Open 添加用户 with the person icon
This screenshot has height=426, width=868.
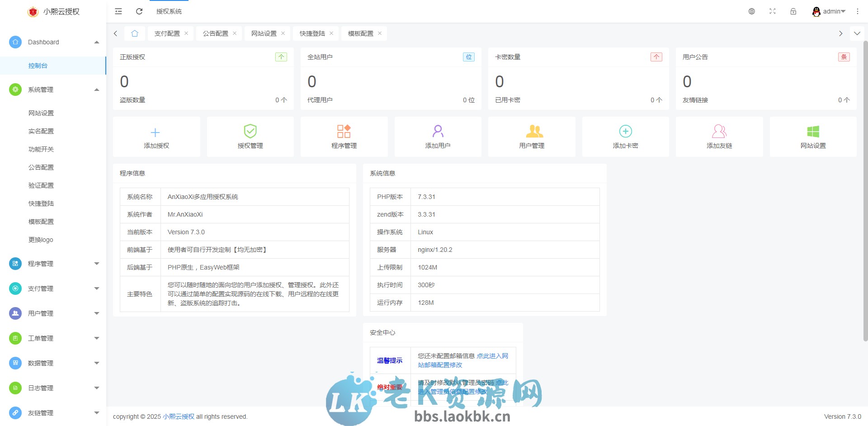[x=438, y=132]
